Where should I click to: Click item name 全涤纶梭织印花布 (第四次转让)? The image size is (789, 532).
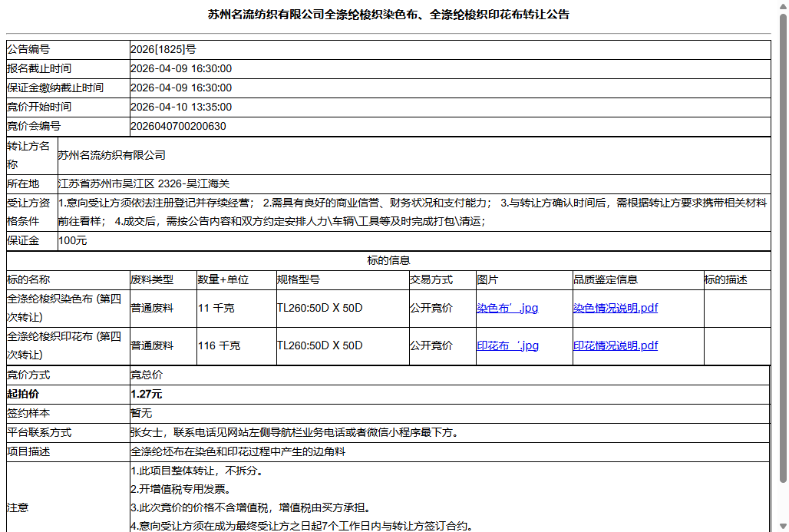pos(64,345)
